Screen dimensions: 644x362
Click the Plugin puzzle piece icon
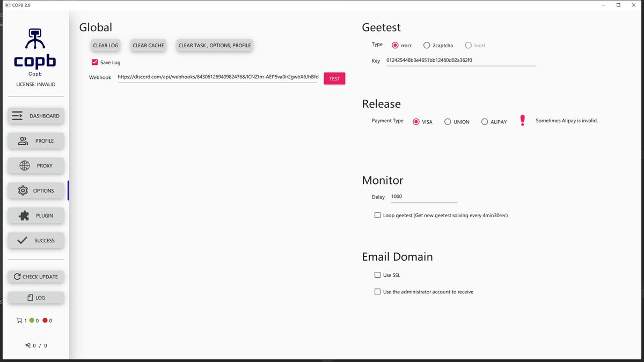tap(24, 216)
